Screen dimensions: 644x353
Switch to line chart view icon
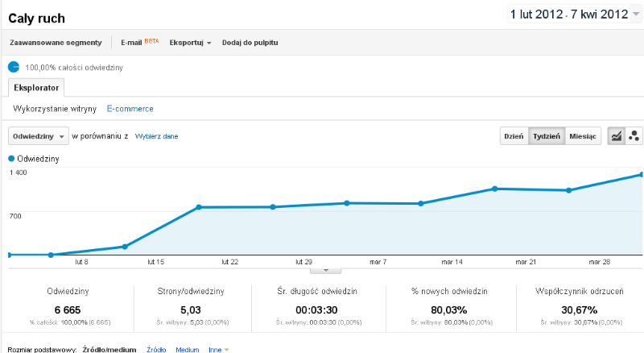[617, 136]
